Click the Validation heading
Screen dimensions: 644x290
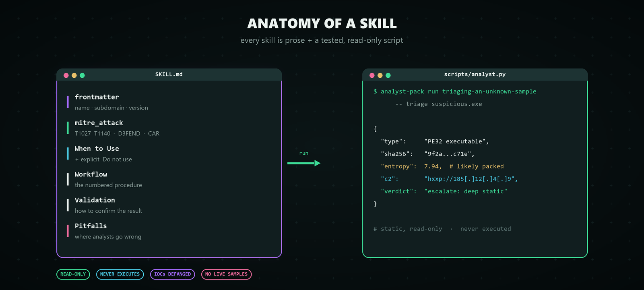(95, 200)
